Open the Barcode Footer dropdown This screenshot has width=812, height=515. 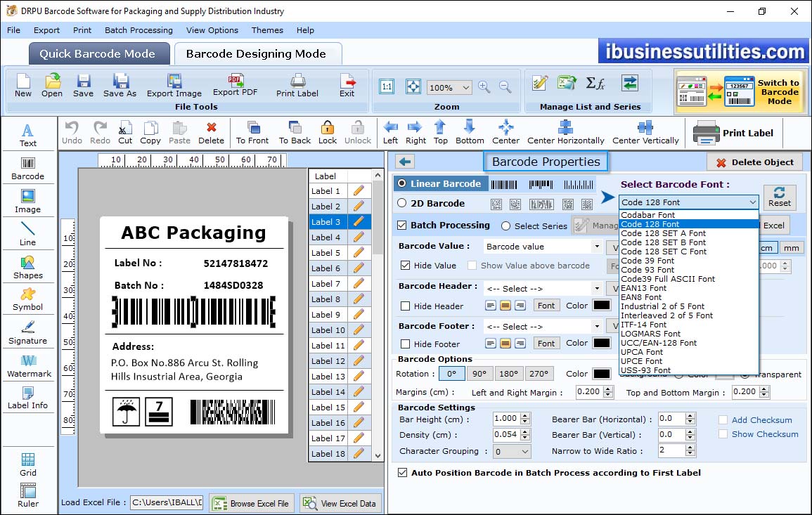[597, 326]
